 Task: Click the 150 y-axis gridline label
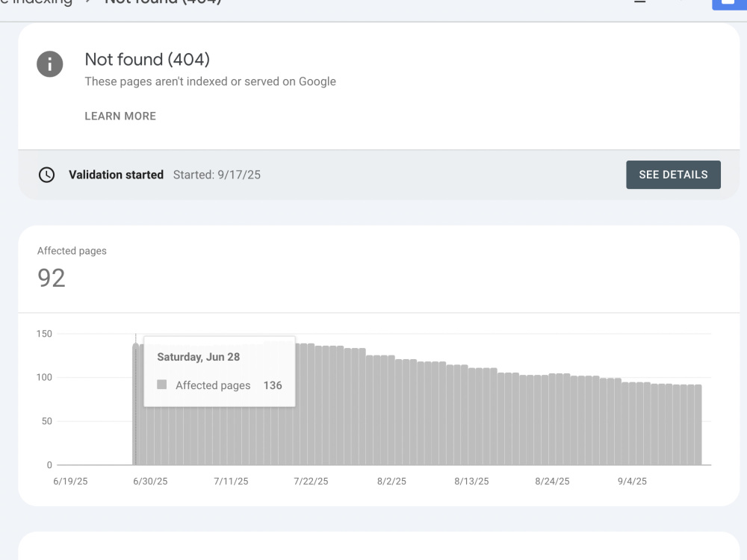click(44, 334)
